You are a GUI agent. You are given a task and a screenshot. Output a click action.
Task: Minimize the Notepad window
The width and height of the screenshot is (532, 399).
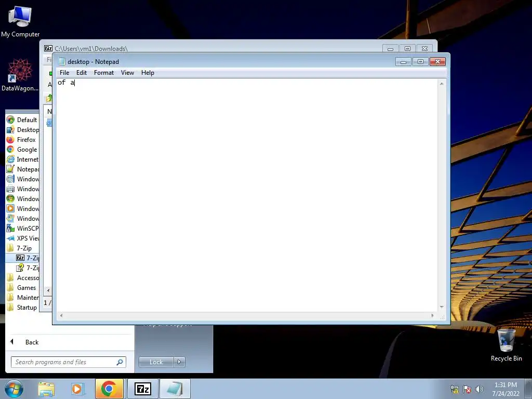click(x=403, y=62)
